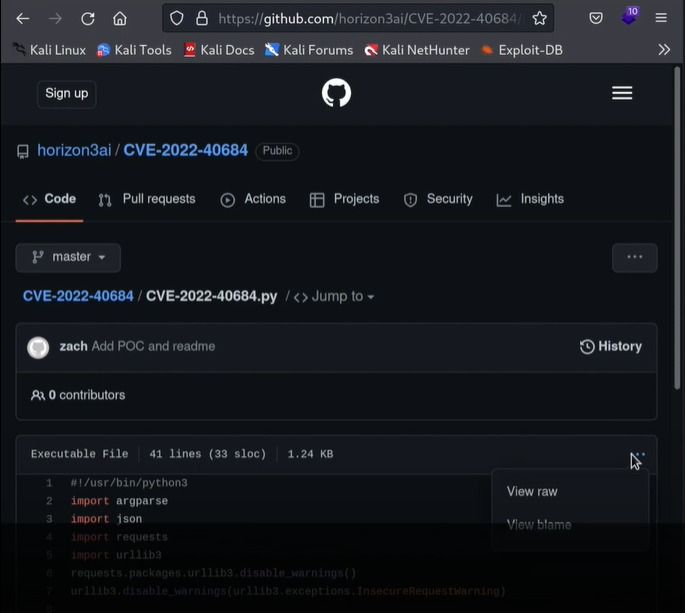This screenshot has width=685, height=613.
Task: Click the GitHub Octocat logo
Action: (x=336, y=93)
